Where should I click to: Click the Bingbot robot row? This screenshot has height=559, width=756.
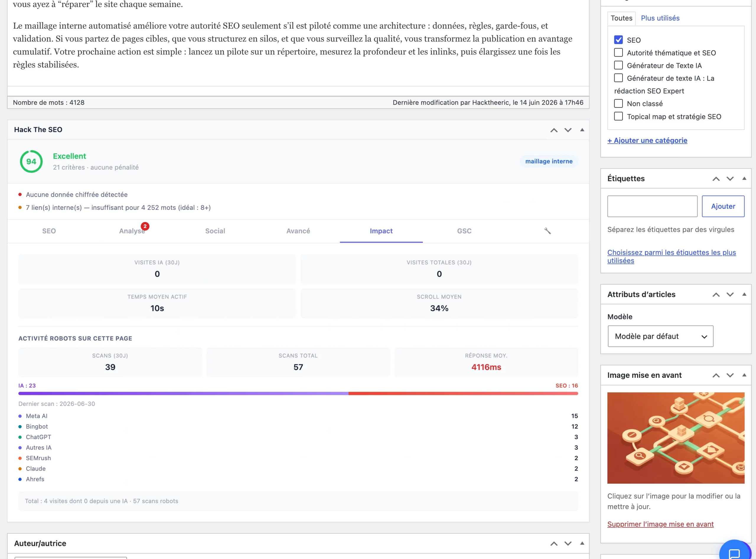point(298,427)
